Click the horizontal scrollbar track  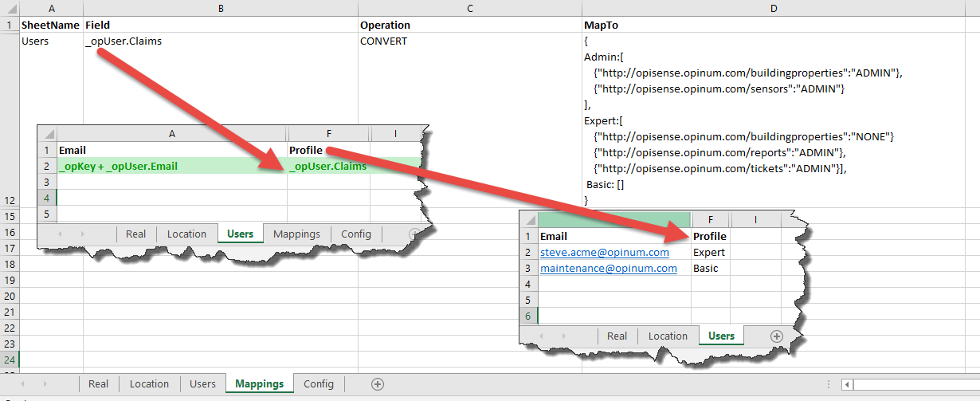(x=916, y=384)
